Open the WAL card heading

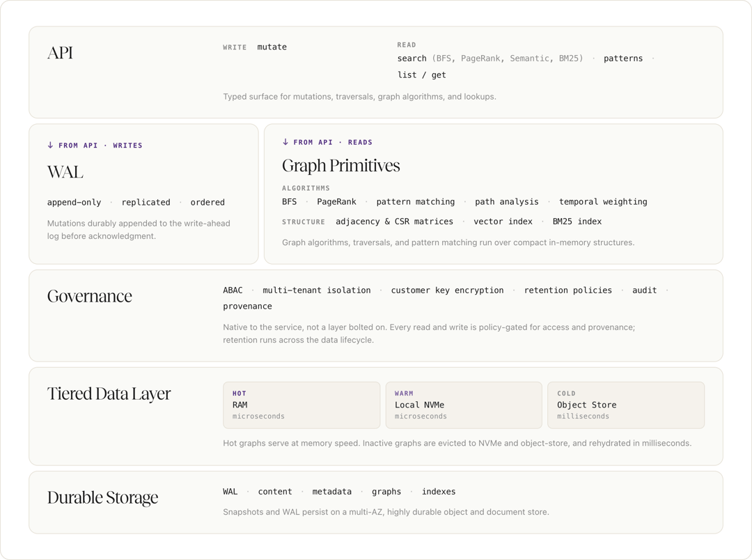65,172
